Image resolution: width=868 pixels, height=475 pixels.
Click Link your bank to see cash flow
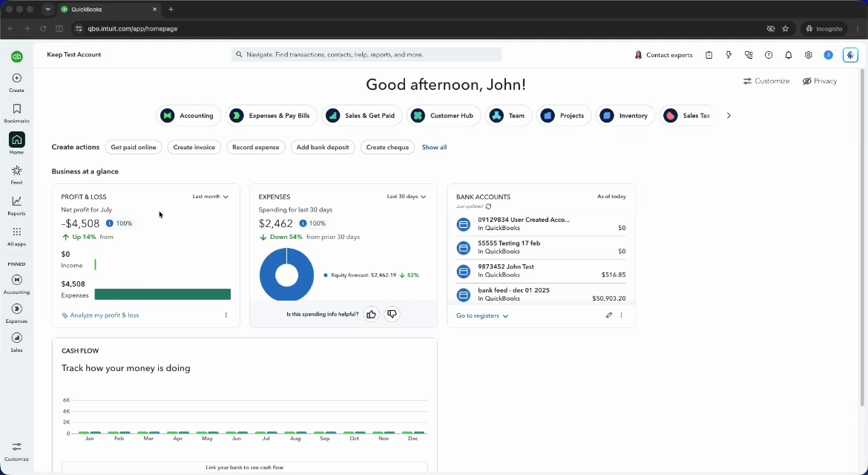point(245,468)
